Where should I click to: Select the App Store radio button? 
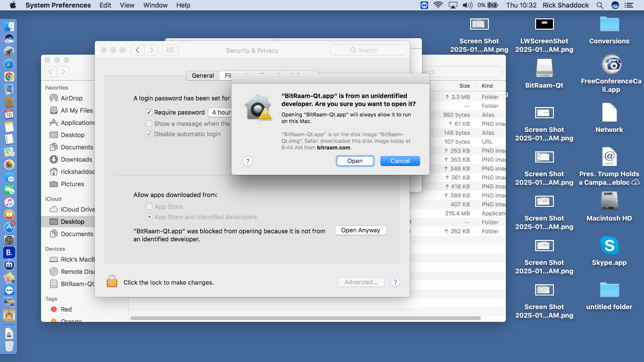point(149,206)
